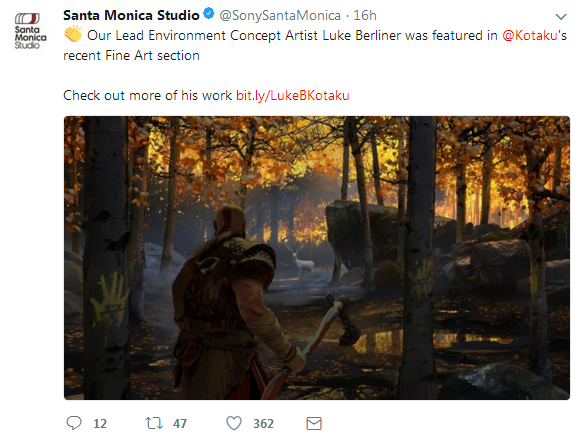Open the @Kotaku mention link
The width and height of the screenshot is (579, 436).
pos(530,35)
